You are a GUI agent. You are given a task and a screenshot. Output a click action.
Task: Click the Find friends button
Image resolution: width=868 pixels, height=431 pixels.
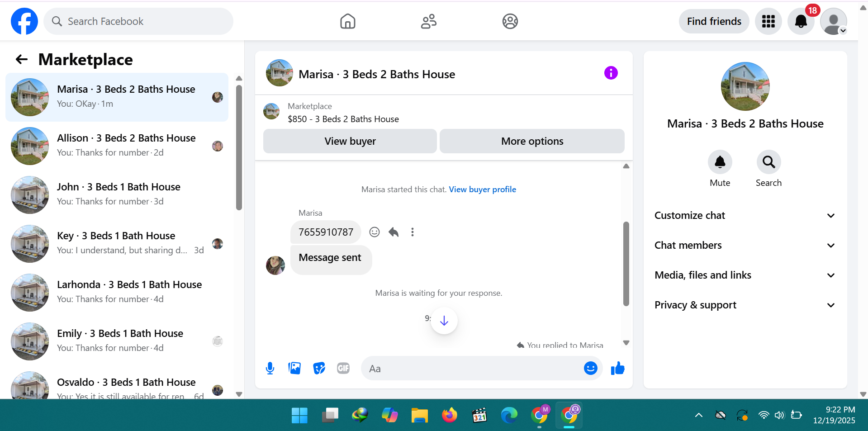point(714,21)
